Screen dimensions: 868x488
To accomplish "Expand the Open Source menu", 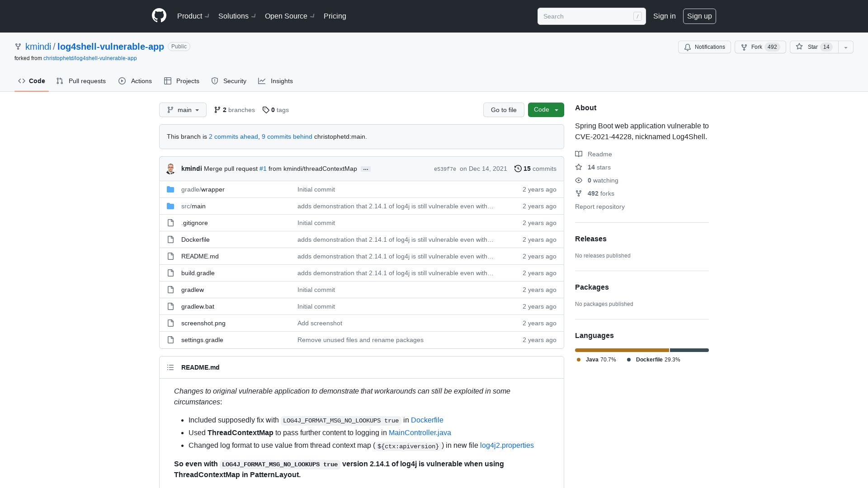I will pyautogui.click(x=290, y=16).
